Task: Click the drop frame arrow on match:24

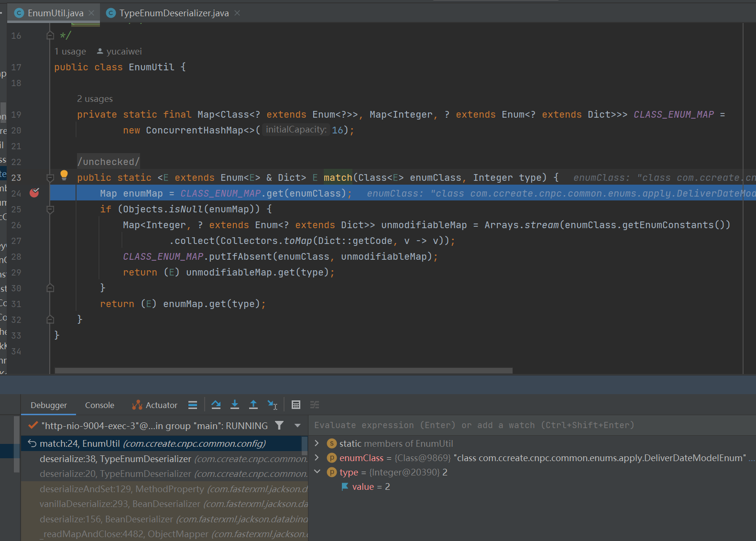Action: coord(32,443)
